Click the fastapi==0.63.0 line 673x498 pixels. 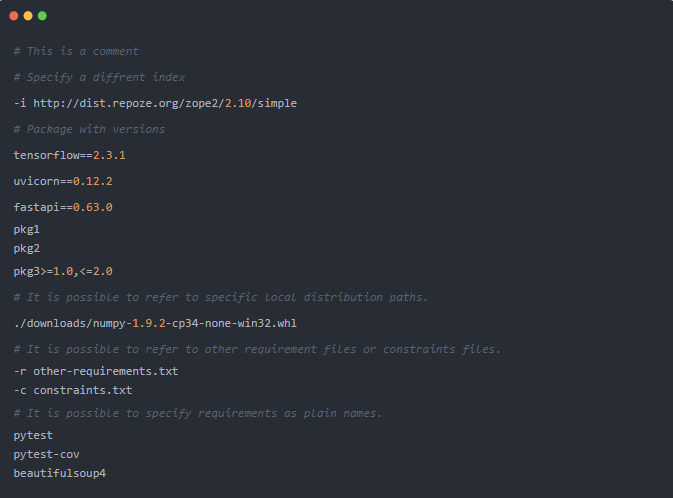(63, 207)
